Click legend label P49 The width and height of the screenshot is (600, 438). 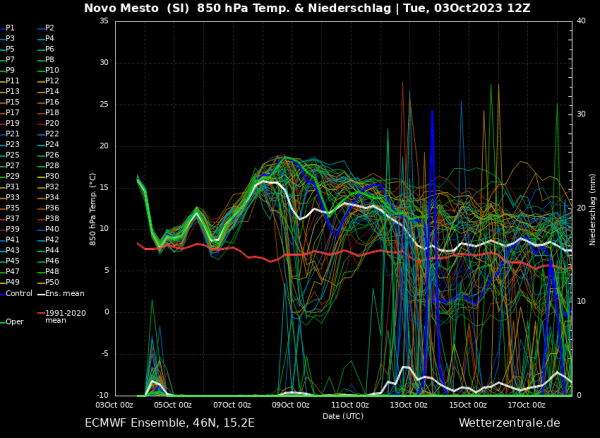[12, 282]
